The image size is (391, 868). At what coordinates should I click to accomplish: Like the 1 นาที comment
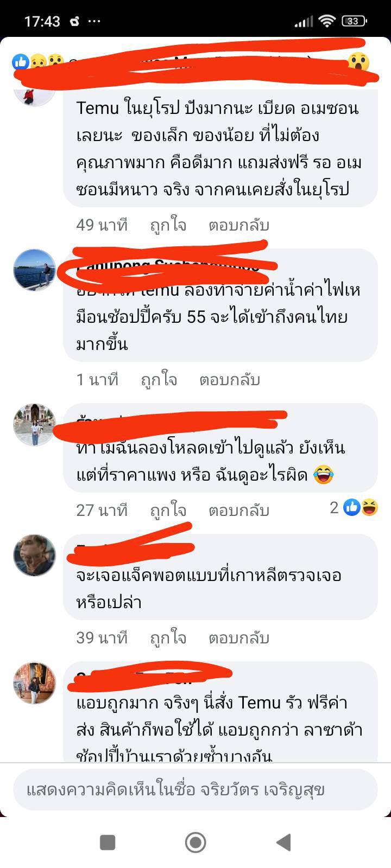point(159,379)
